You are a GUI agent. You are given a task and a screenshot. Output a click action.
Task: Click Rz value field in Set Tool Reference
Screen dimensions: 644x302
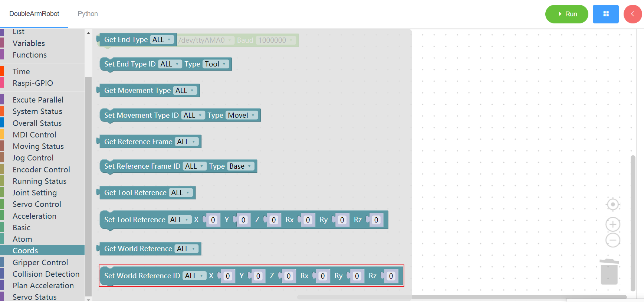(x=376, y=220)
